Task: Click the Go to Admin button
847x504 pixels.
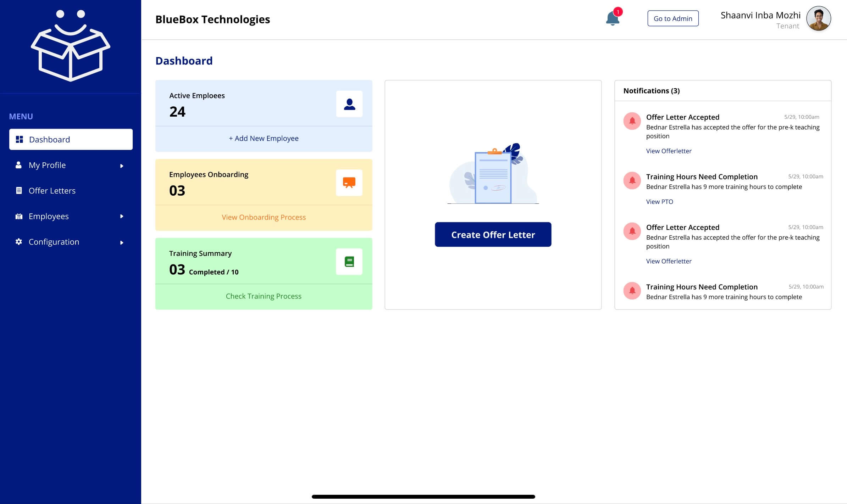Action: [x=673, y=18]
